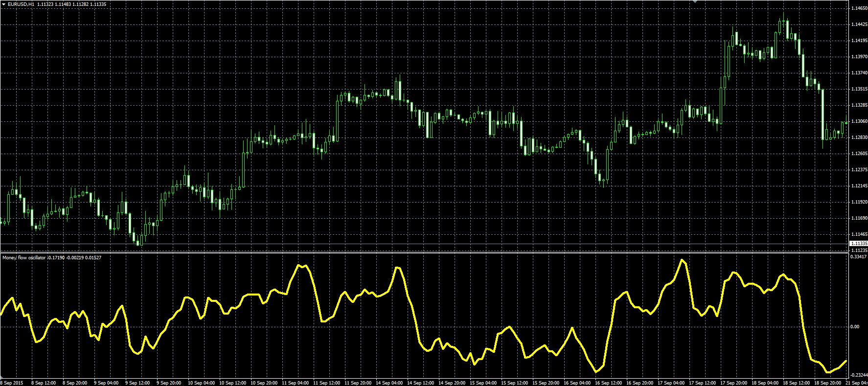Click the 1.11920 price scale value
The width and height of the screenshot is (868, 386).
click(x=860, y=202)
